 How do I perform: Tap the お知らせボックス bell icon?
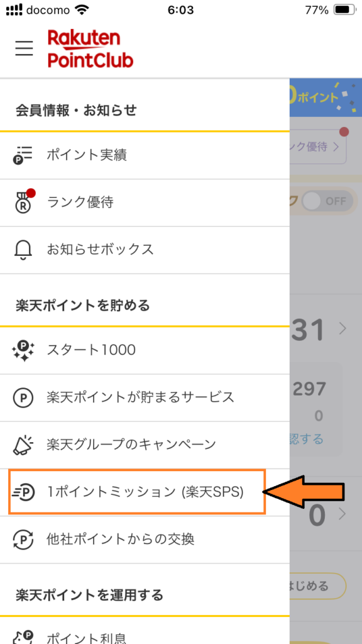23,249
